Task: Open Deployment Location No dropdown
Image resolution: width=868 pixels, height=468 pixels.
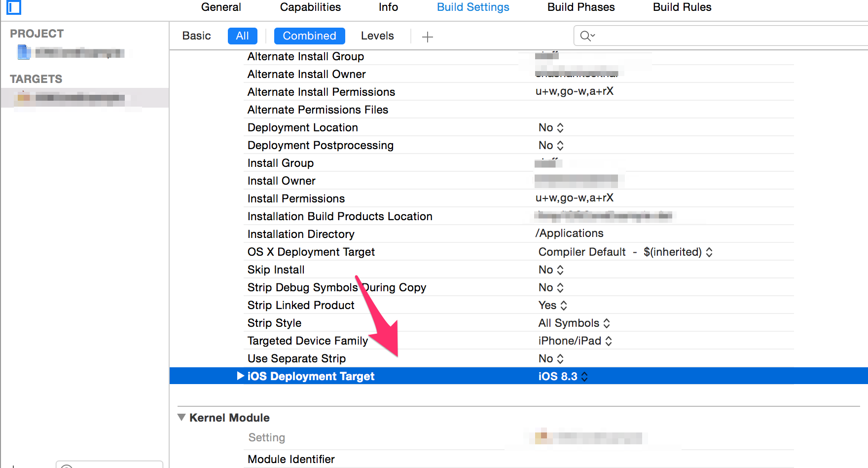Action: click(x=551, y=128)
